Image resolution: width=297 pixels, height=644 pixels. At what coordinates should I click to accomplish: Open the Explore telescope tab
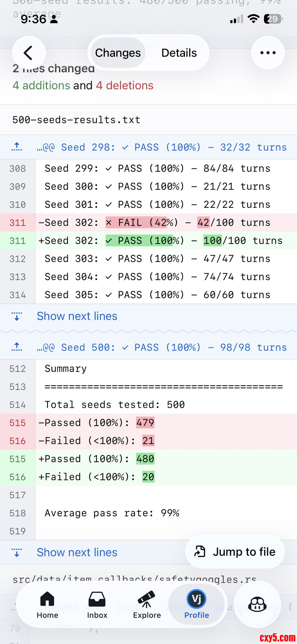147,604
